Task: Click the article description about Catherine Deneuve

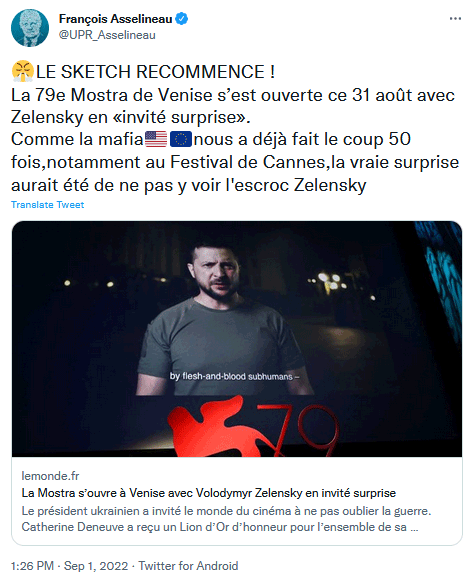Action: click(x=226, y=519)
